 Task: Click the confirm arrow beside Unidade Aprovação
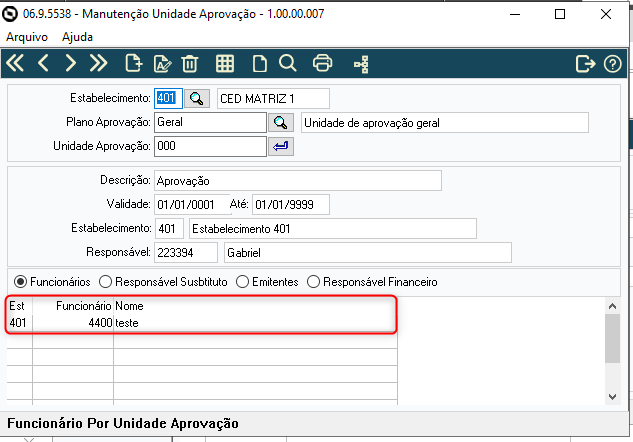tap(281, 146)
